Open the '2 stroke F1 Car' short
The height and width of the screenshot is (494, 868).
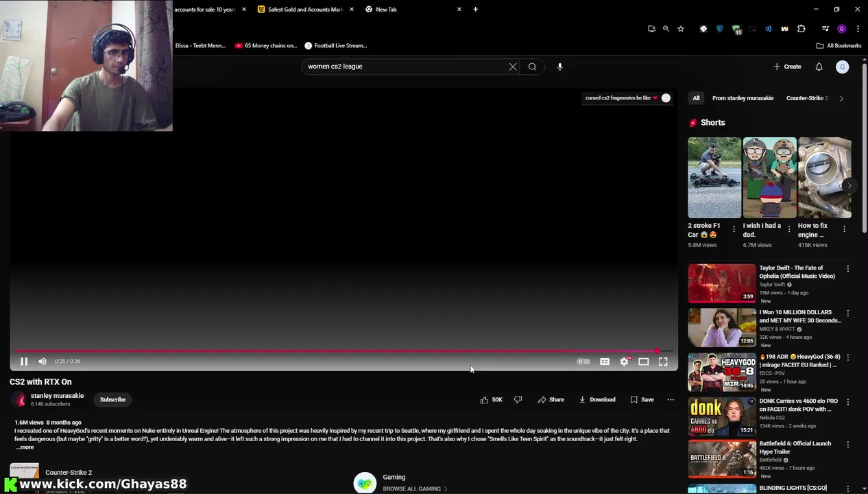pyautogui.click(x=714, y=178)
